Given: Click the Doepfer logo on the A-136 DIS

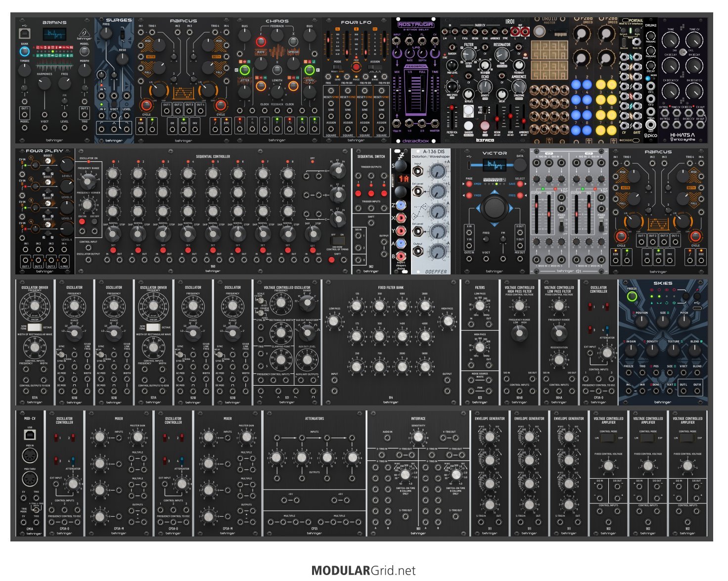Looking at the screenshot, I should click(x=436, y=271).
